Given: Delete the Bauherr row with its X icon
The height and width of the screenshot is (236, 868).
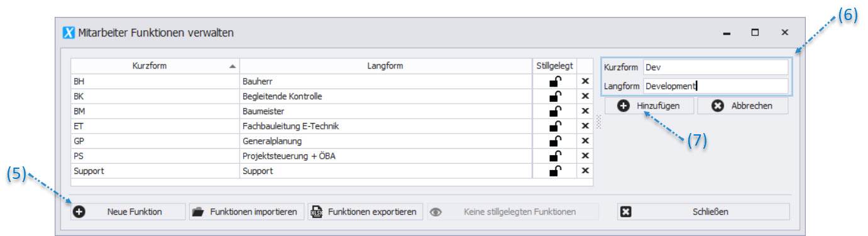Looking at the screenshot, I should click(585, 82).
